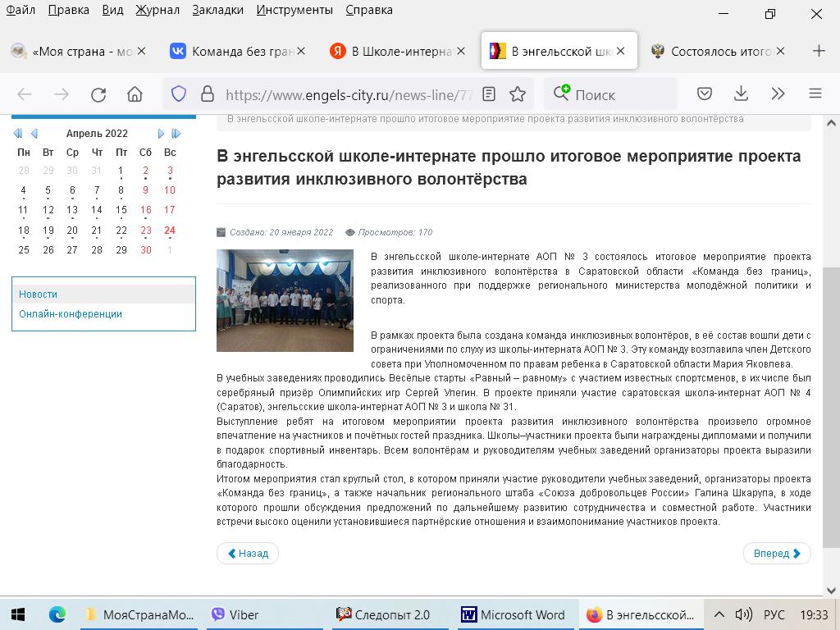Change the РУС input language
This screenshot has width=840, height=630.
click(x=774, y=614)
